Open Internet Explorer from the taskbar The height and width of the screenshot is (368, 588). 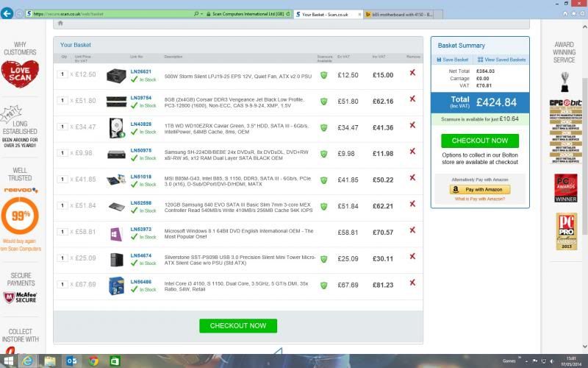(x=27, y=361)
